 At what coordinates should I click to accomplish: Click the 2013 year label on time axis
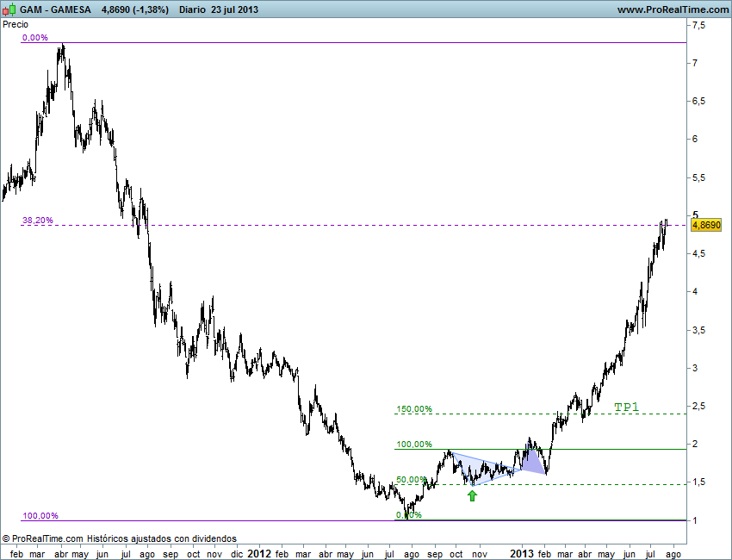tap(522, 553)
